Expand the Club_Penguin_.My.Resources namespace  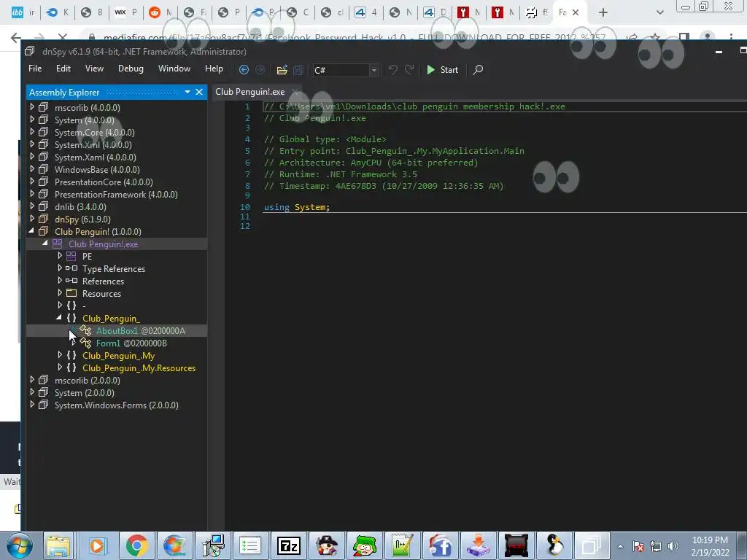60,367
